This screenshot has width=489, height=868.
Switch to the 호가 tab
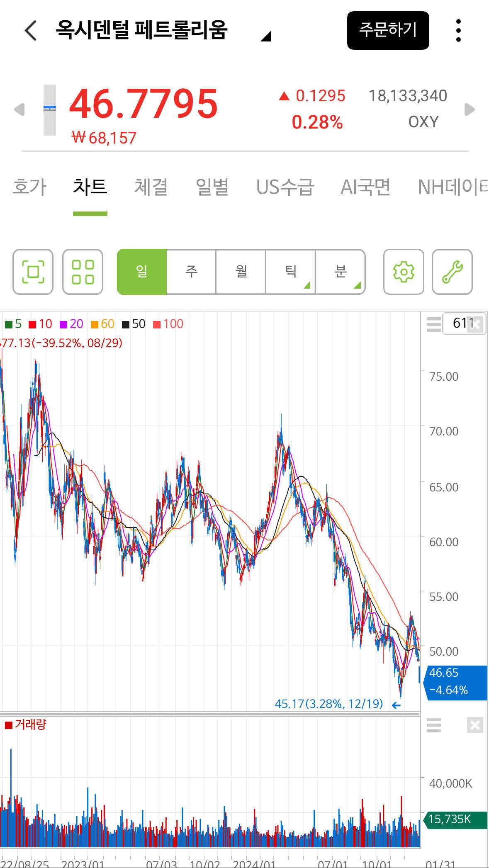pyautogui.click(x=29, y=187)
